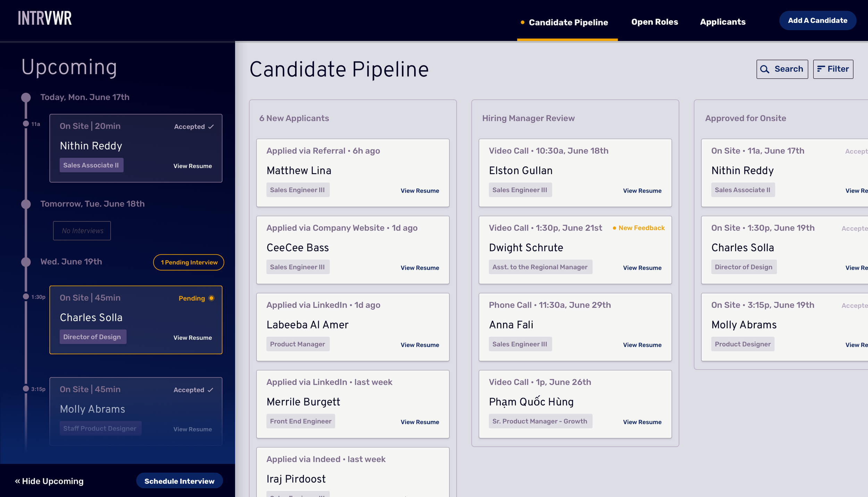Click the Sr. Product Manager - Growth tag
Viewport: 868px width, 497px height.
click(x=540, y=421)
